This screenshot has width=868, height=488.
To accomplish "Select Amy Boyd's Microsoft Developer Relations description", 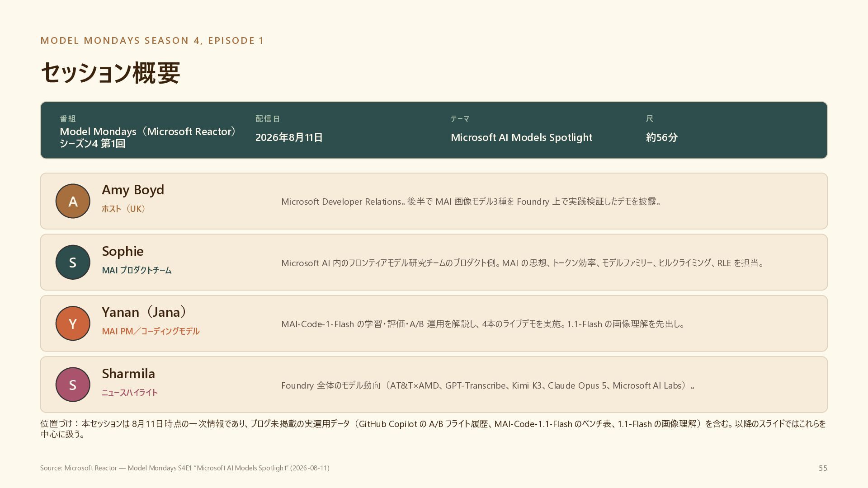I will coord(472,202).
